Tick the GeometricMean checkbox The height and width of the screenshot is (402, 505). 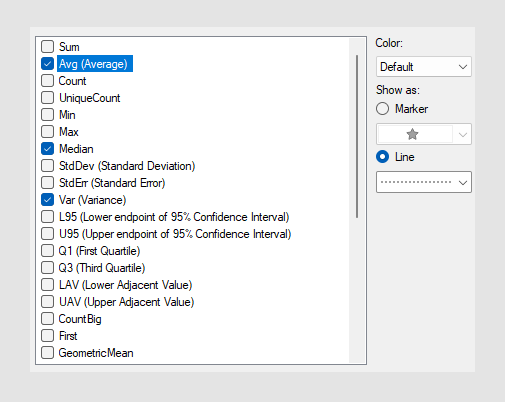47,353
